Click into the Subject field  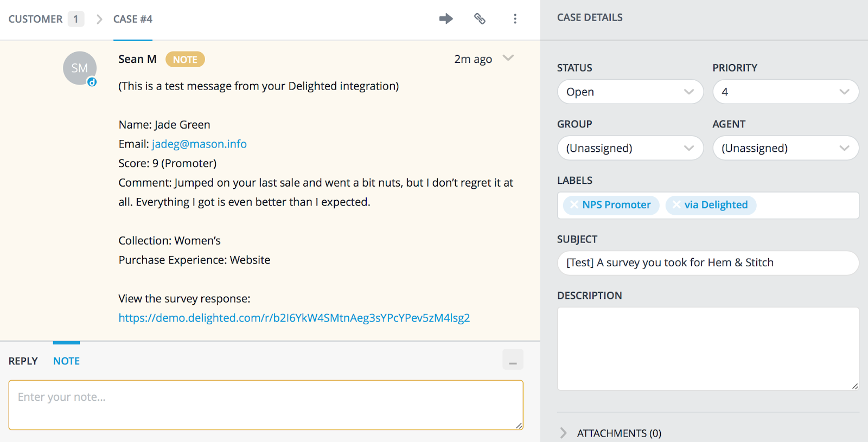[x=707, y=262]
